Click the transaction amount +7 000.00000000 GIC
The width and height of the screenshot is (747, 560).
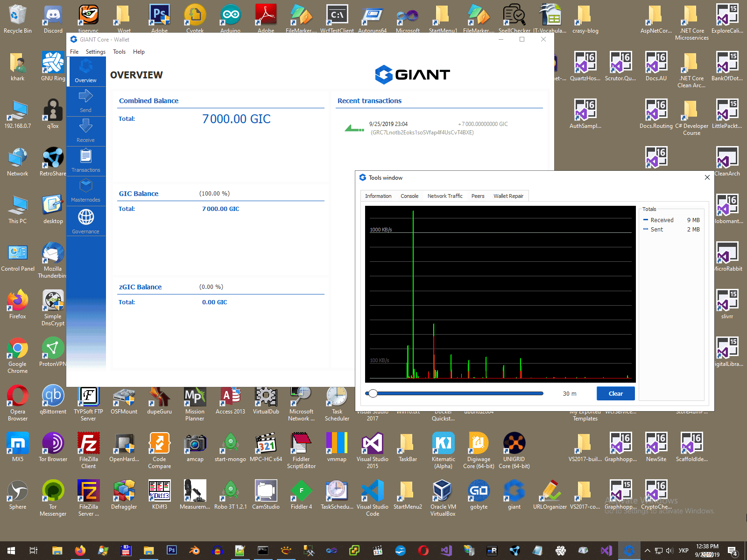point(483,124)
